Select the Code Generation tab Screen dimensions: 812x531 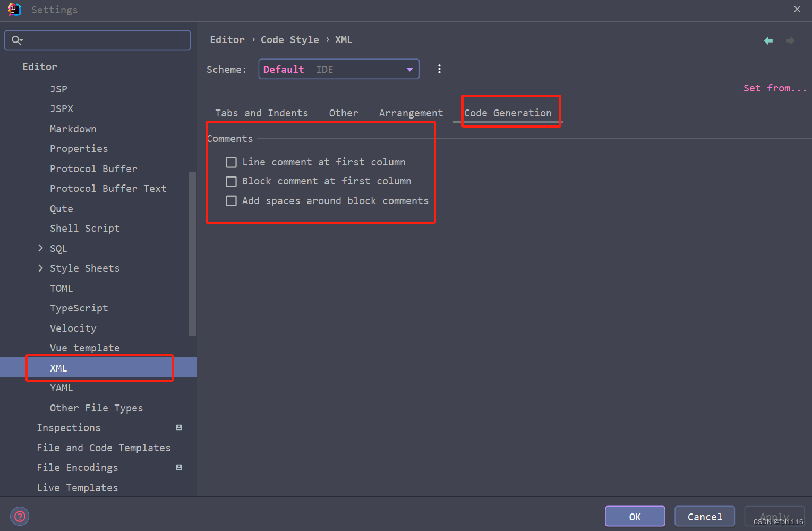tap(508, 113)
